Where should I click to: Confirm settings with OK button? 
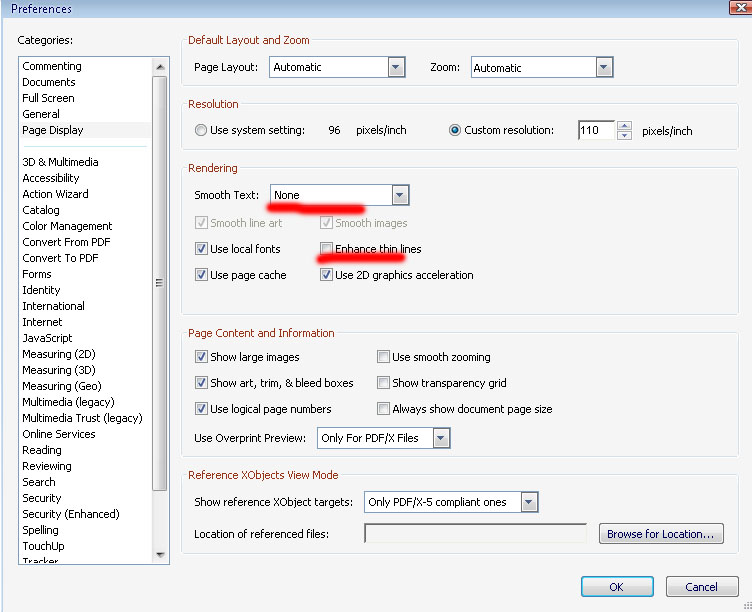pyautogui.click(x=617, y=587)
